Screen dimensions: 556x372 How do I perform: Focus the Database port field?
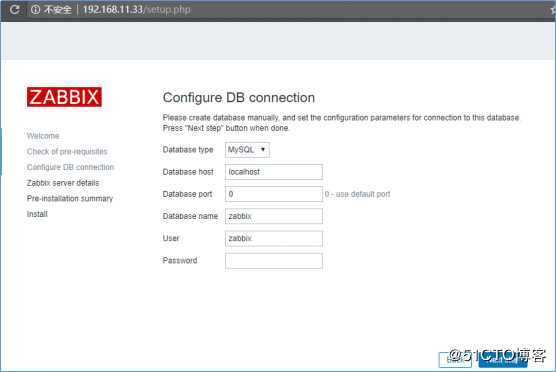point(274,194)
